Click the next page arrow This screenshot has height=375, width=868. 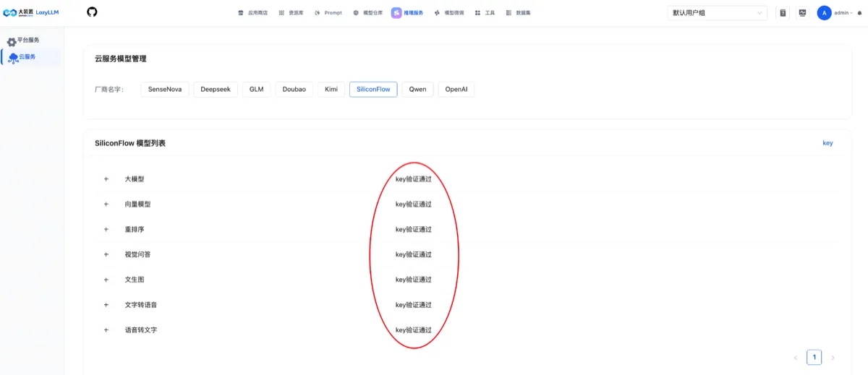click(x=833, y=358)
